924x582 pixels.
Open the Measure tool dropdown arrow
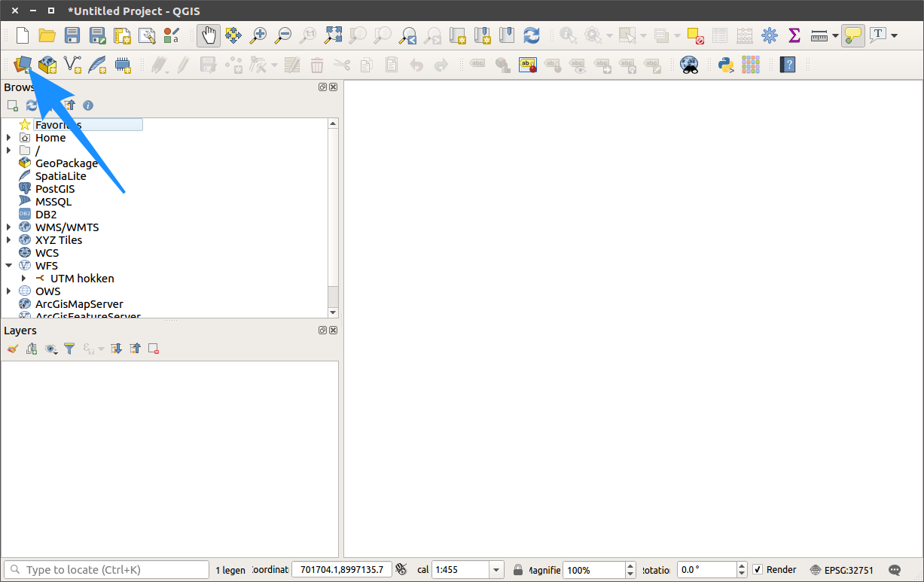tap(835, 35)
